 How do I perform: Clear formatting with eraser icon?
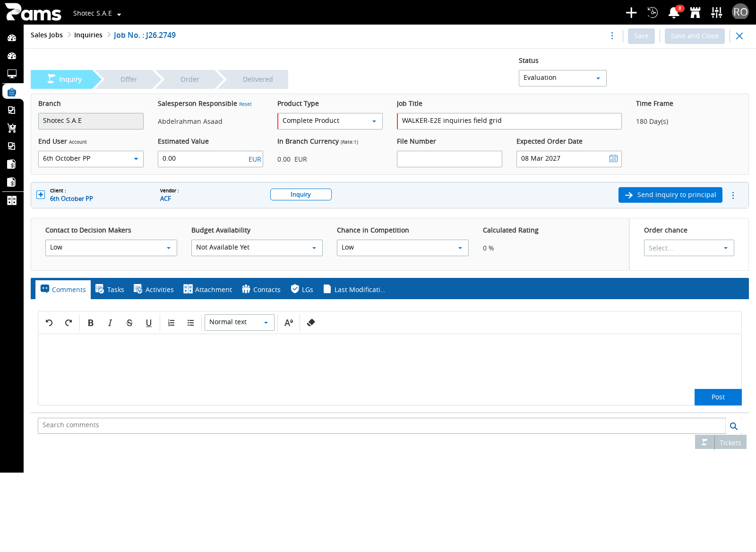[311, 323]
